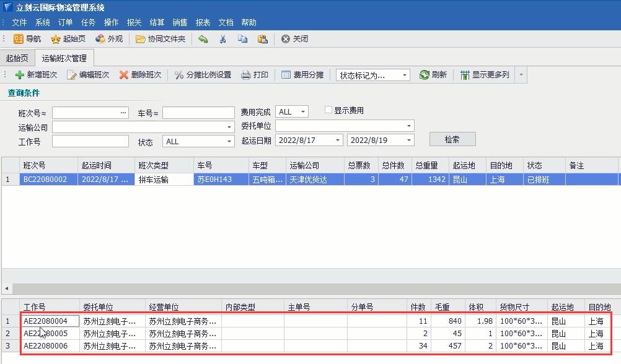Viewport: 621px width, 364px height.
Task: Click 新增班次 green plus icon
Action: point(20,75)
